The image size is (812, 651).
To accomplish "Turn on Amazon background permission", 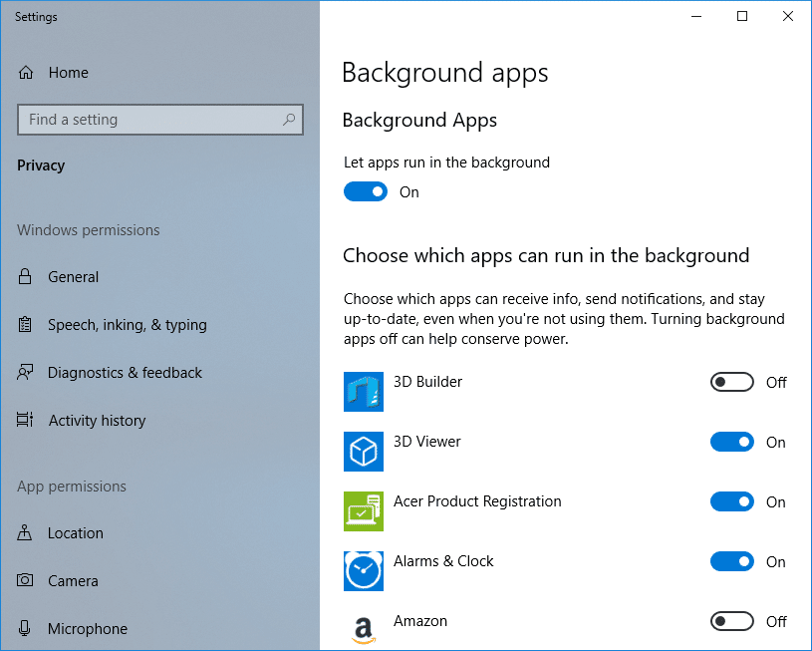I will point(732,621).
